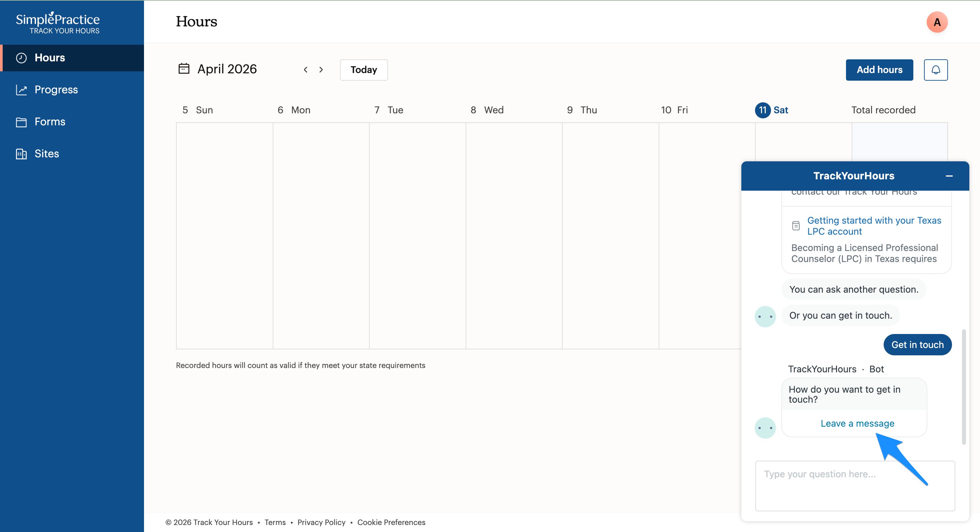Jump to Today in the calendar
The height and width of the screenshot is (532, 980).
[x=364, y=70]
